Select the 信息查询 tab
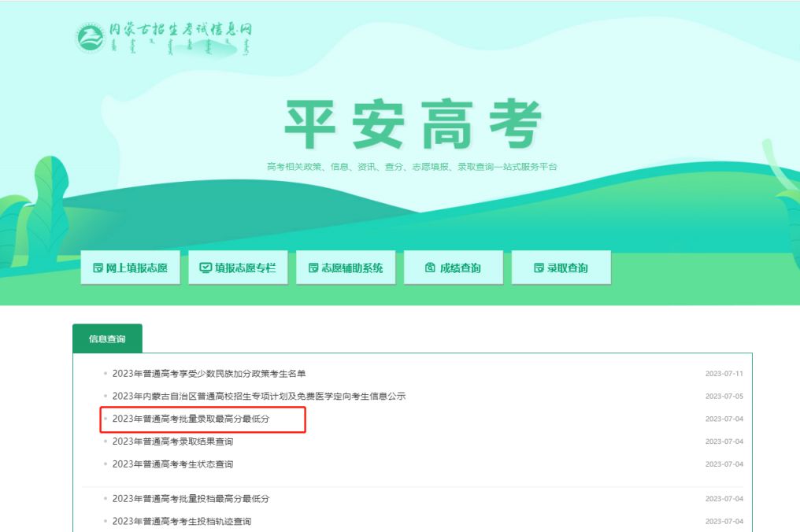 [108, 337]
